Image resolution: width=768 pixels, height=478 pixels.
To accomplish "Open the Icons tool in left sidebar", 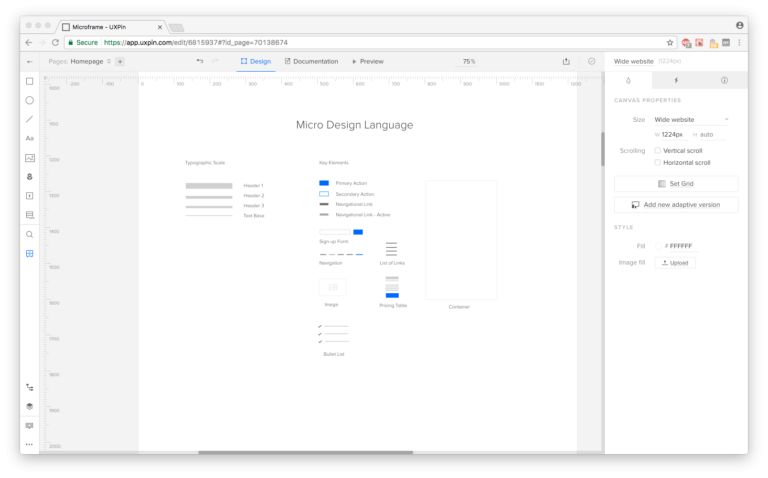I will coord(29,177).
